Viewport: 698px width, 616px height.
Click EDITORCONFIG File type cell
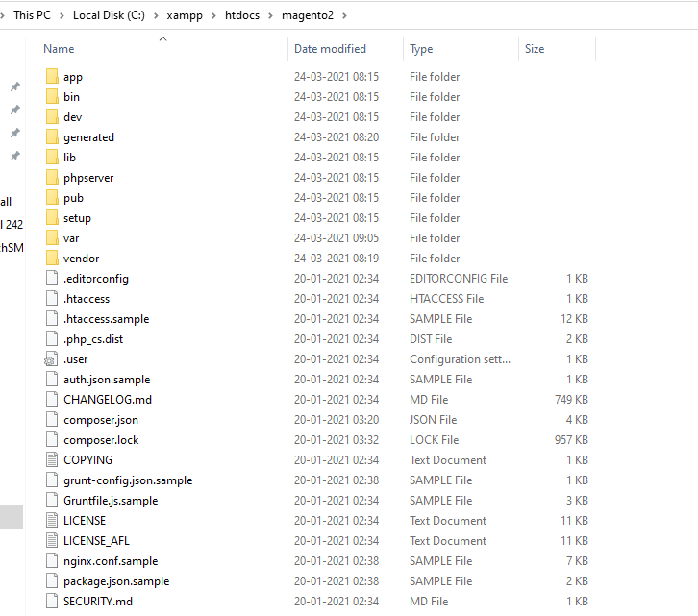(x=459, y=278)
